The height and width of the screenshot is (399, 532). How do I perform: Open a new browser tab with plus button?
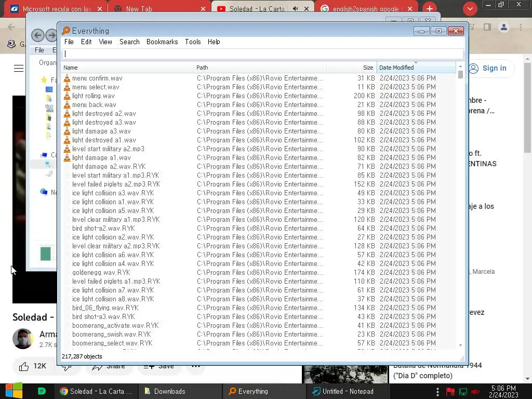pyautogui.click(x=430, y=9)
